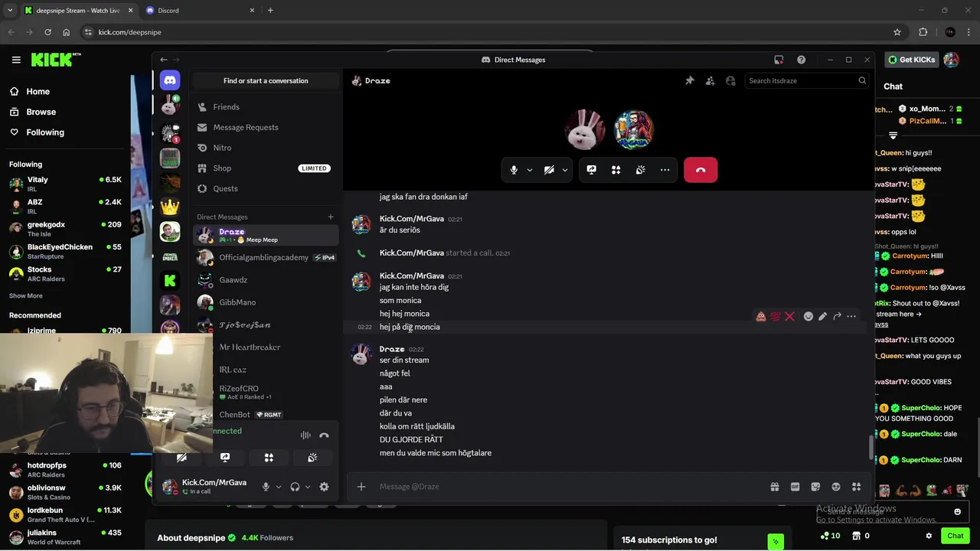Open the GibbMano direct message
The image size is (980, 551).
(266, 302)
